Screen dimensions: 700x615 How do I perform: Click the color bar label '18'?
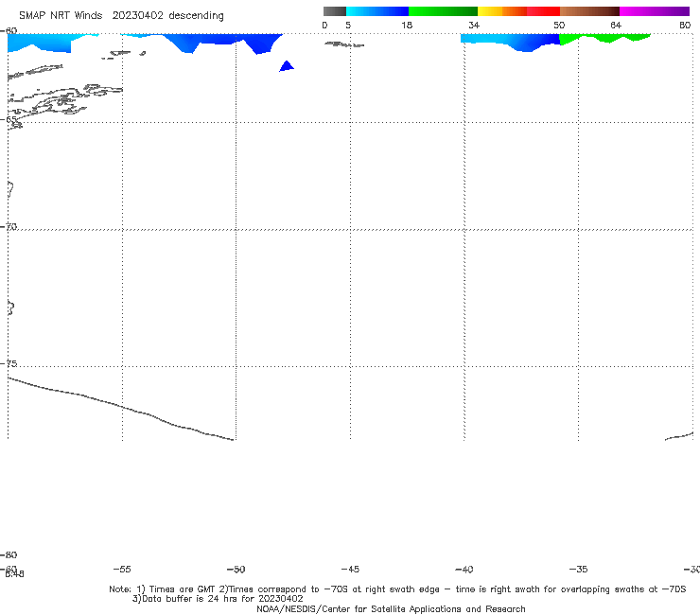[407, 25]
